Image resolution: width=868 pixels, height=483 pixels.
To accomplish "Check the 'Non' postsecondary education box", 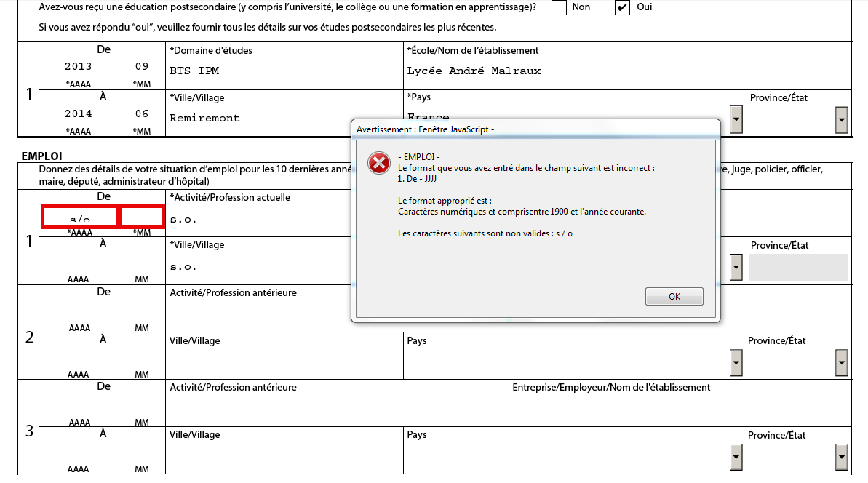I will 559,8.
